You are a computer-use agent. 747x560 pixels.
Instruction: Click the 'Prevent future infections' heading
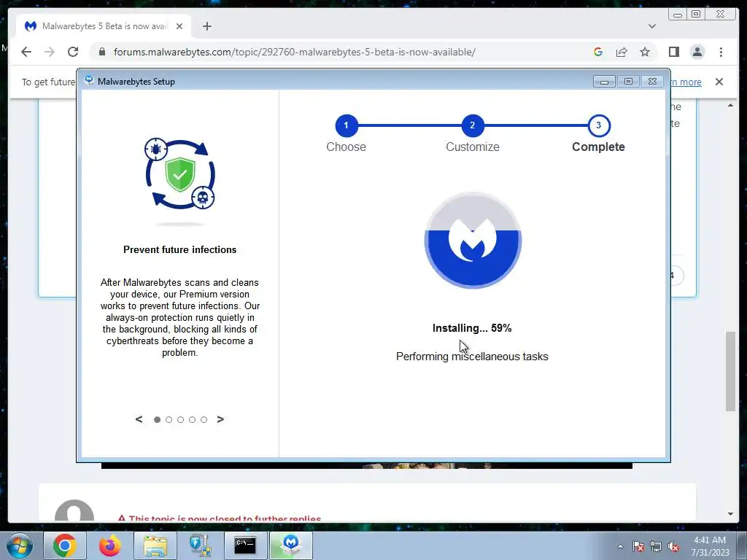pos(180,249)
